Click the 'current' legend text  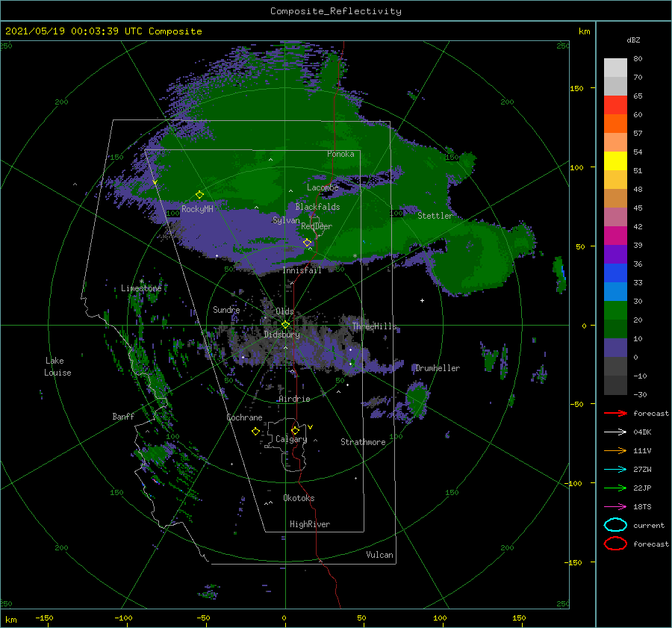pyautogui.click(x=649, y=525)
